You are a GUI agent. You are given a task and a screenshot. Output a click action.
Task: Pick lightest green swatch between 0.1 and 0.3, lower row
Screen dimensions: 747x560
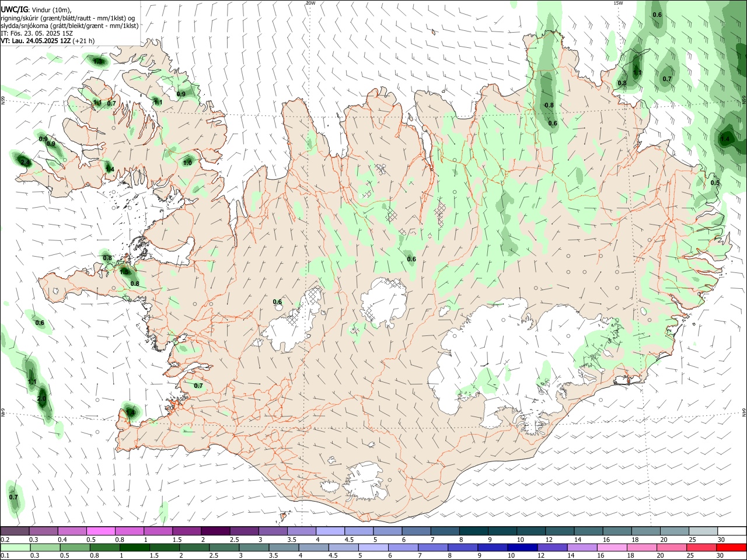pyautogui.click(x=15, y=547)
